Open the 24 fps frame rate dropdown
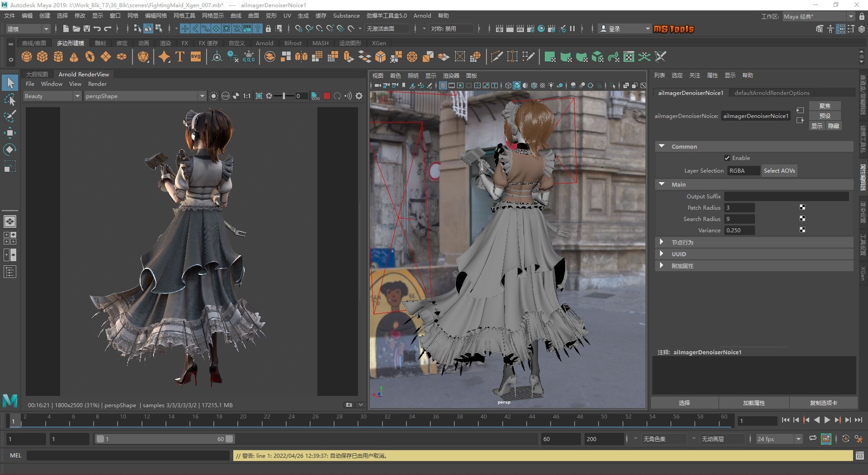 pyautogui.click(x=778, y=439)
